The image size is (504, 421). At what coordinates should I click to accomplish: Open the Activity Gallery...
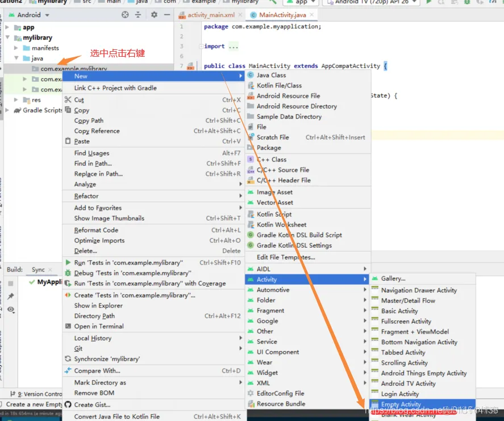[x=422, y=278]
